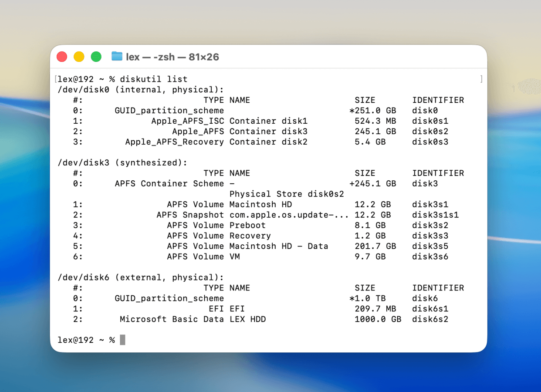
Task: Click the Preboot volume row
Action: click(x=247, y=225)
